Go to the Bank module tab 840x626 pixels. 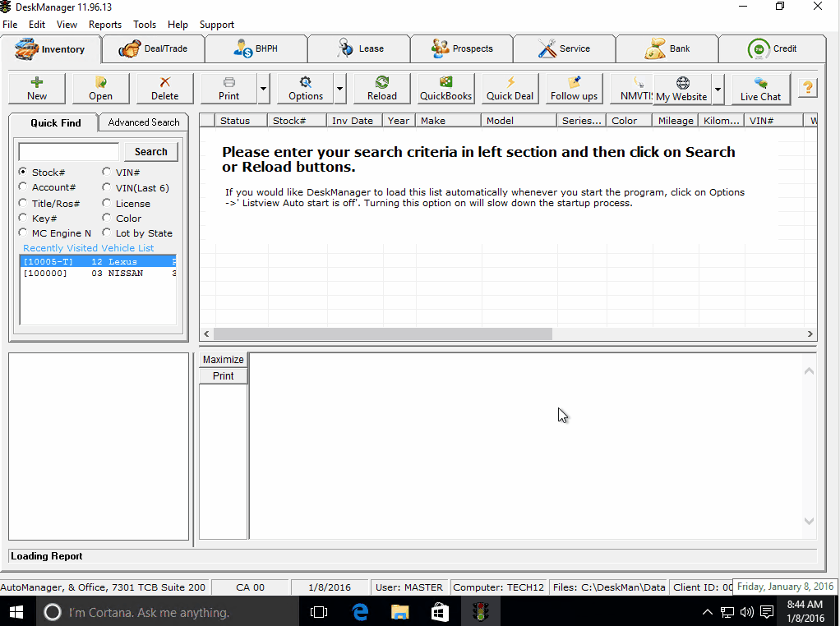coord(667,48)
